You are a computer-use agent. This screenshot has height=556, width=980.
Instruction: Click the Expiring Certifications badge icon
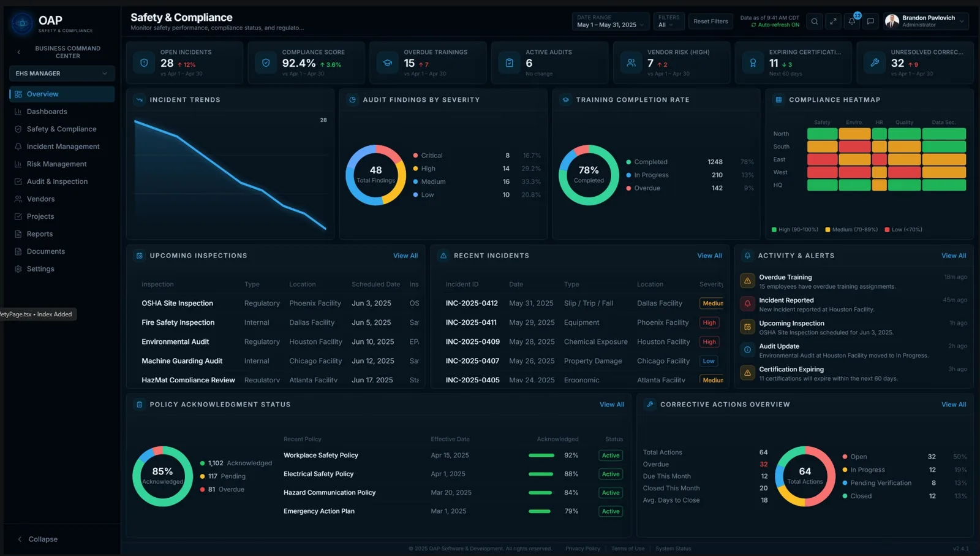753,63
